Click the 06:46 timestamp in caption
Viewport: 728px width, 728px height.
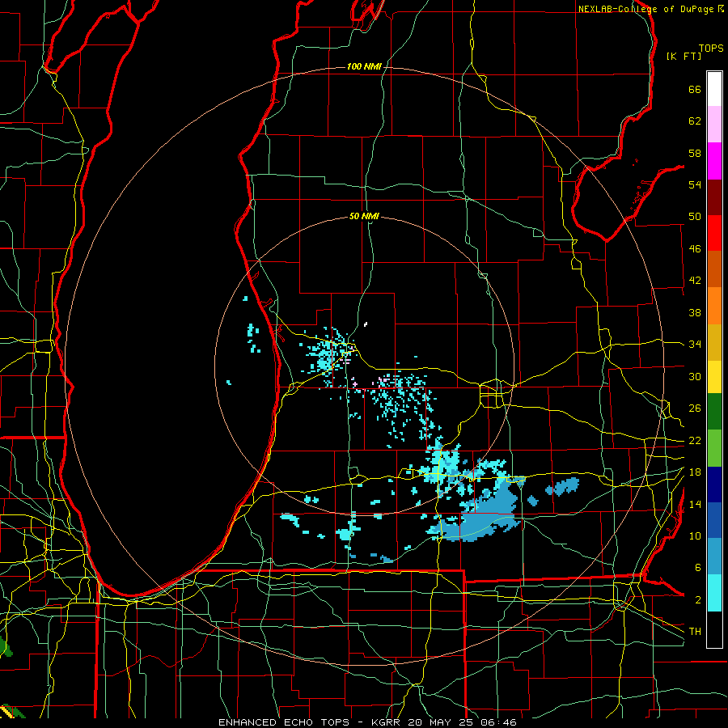[498, 722]
